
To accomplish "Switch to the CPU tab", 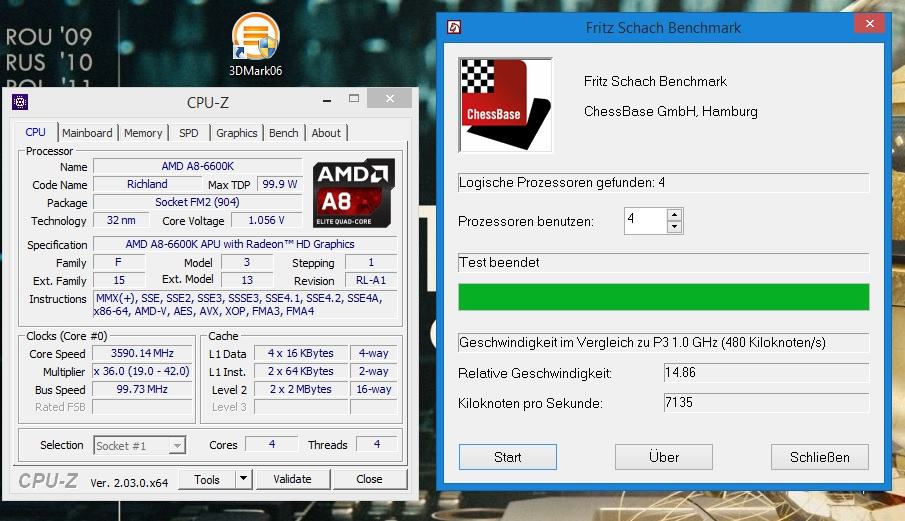I will point(35,132).
